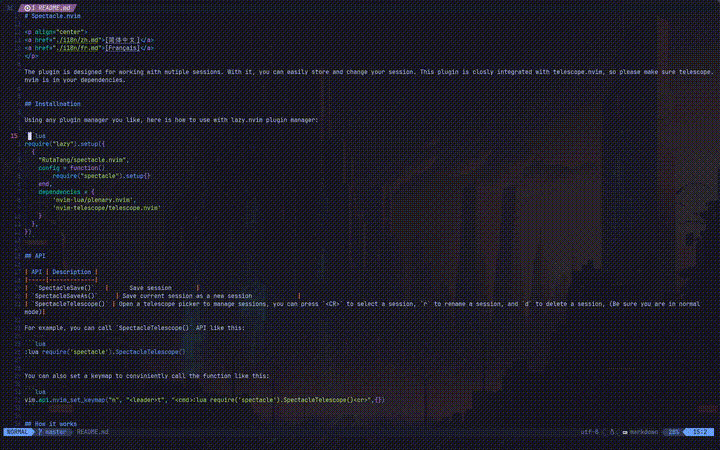Click the README.md filename in statusline
This screenshot has height=450, width=720.
tap(92, 432)
